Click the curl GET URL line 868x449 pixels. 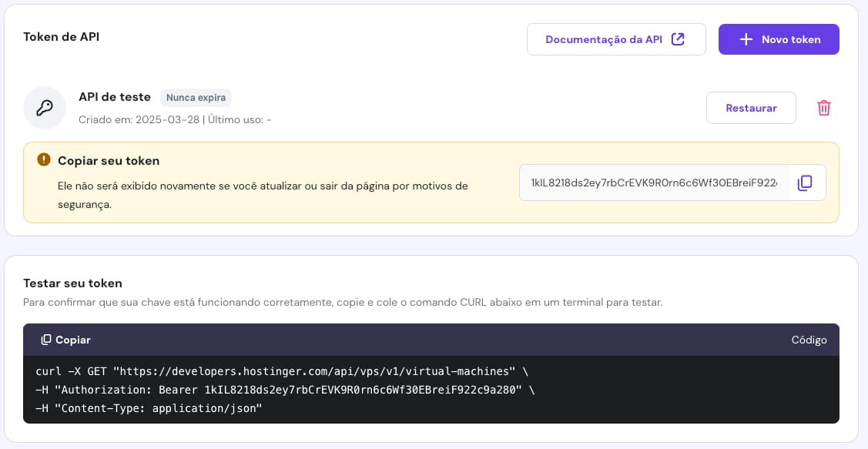[282, 370]
